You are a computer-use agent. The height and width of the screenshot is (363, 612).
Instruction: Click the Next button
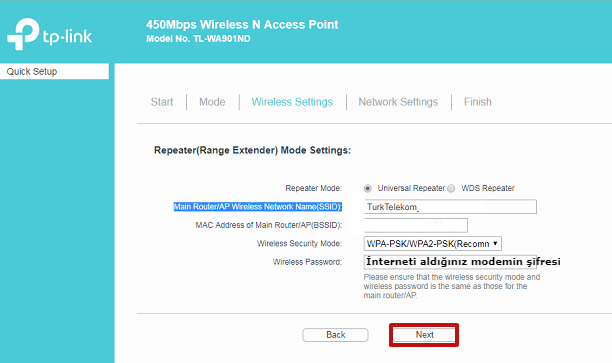[424, 335]
